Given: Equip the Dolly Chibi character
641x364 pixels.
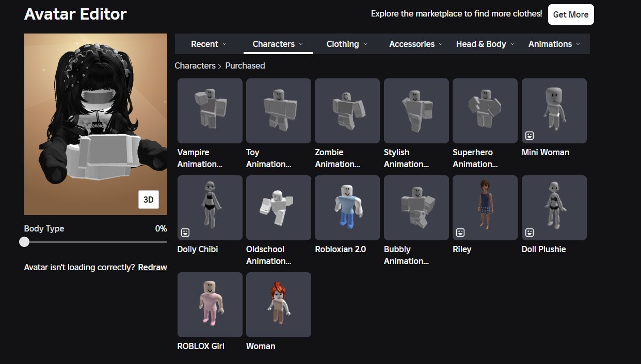Looking at the screenshot, I should coord(210,208).
